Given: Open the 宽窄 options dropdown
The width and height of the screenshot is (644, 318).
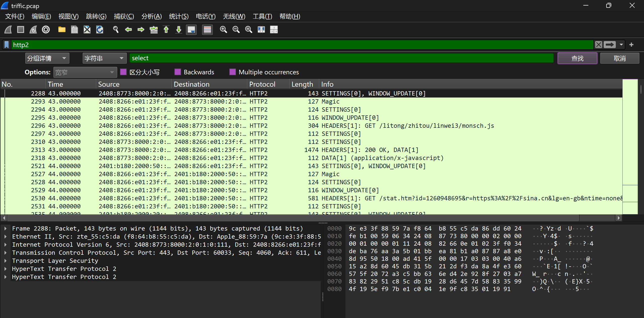Looking at the screenshot, I should pyautogui.click(x=85, y=72).
